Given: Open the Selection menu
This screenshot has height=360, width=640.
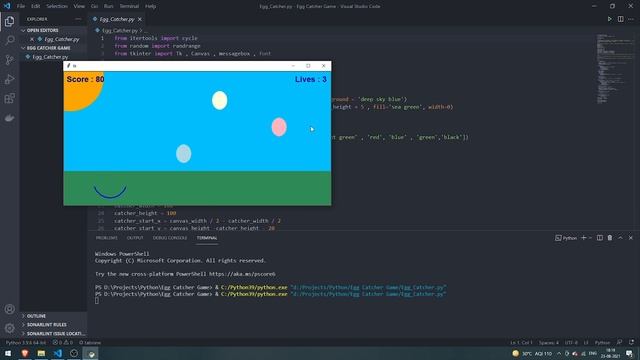Looking at the screenshot, I should (x=57, y=6).
